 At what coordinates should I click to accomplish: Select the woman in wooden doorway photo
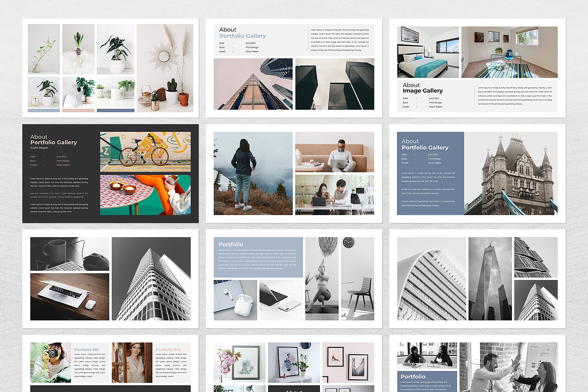[132, 363]
